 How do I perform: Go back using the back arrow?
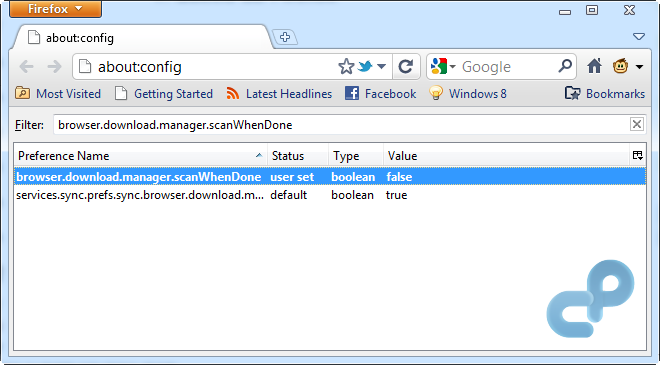27,67
